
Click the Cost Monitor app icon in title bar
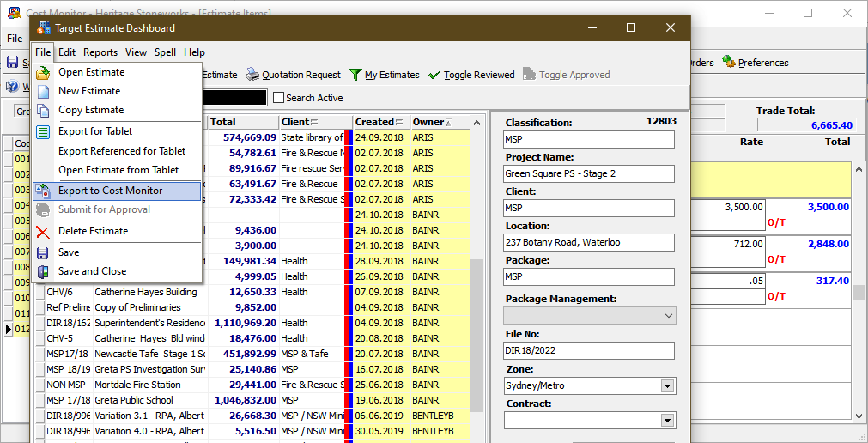coord(15,12)
